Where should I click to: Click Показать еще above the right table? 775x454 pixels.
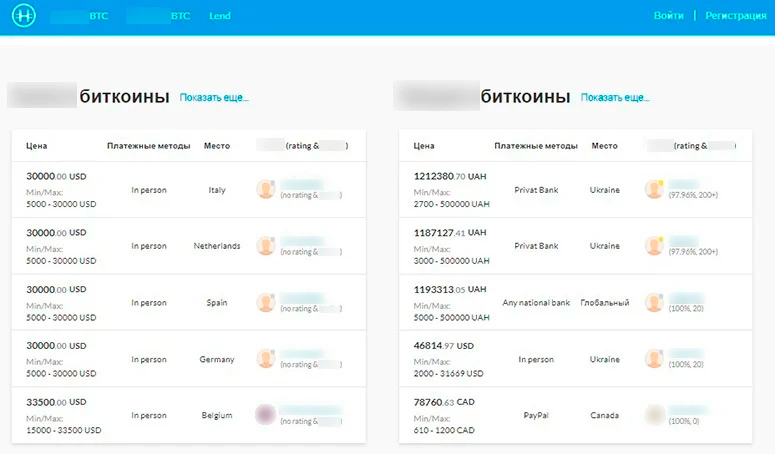tap(615, 98)
